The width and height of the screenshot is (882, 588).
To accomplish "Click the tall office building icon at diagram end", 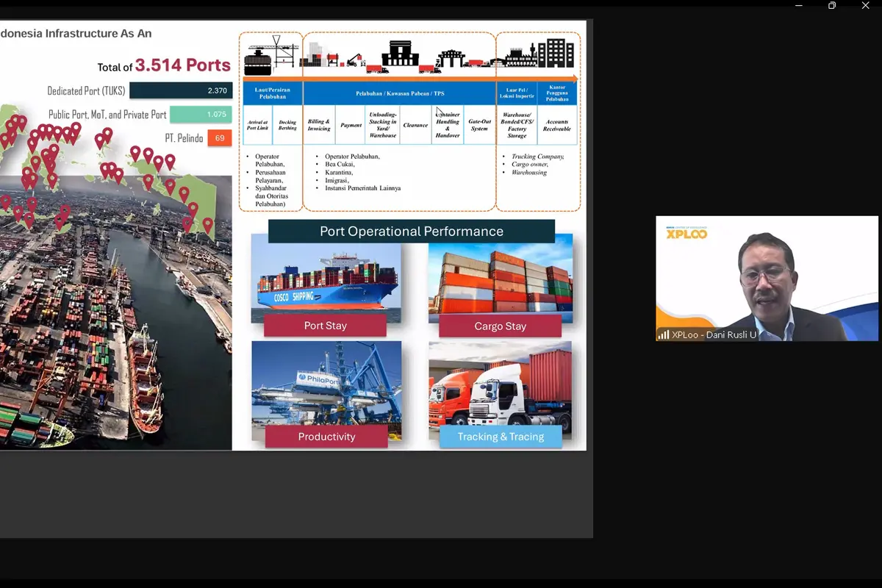I will (x=556, y=54).
